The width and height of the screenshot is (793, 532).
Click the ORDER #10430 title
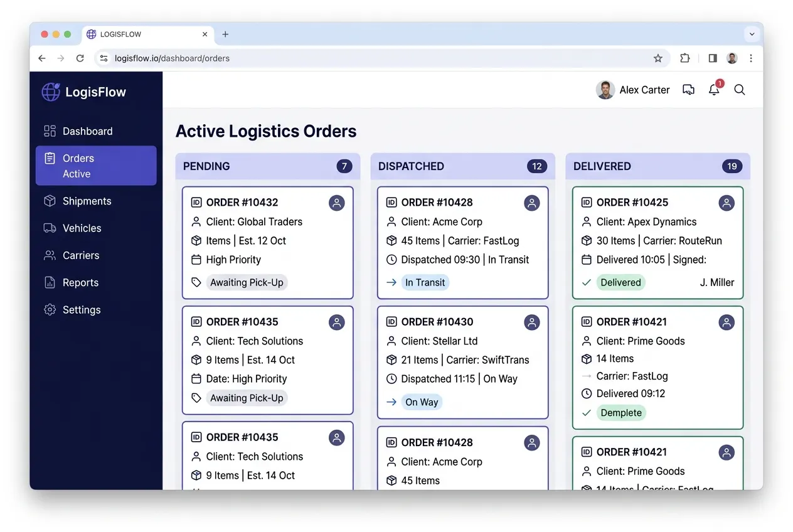[437, 322]
